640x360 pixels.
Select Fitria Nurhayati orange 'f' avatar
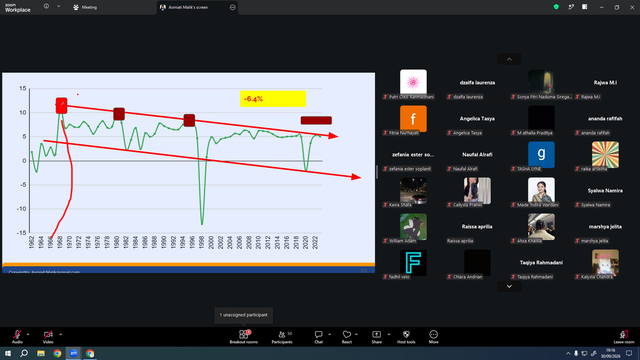pos(413,118)
